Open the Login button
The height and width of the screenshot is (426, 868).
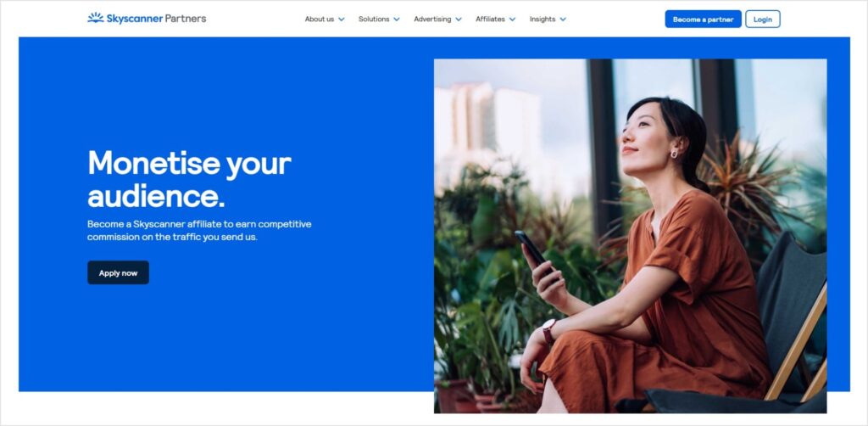pos(763,19)
